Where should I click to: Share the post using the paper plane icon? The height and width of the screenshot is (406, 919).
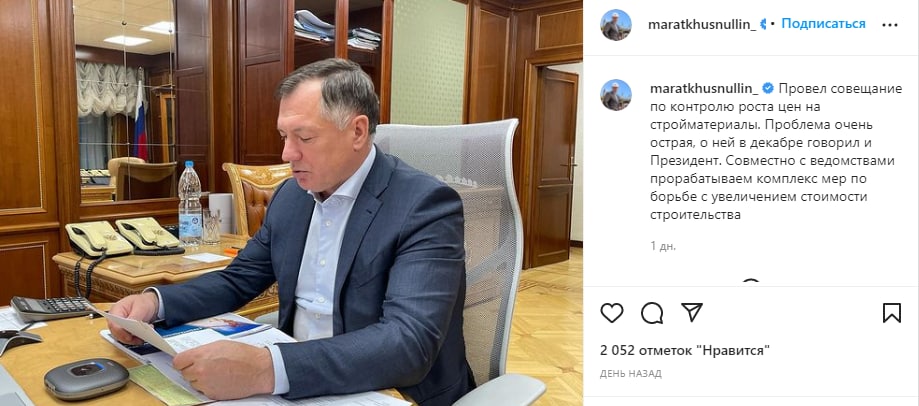pyautogui.click(x=692, y=312)
